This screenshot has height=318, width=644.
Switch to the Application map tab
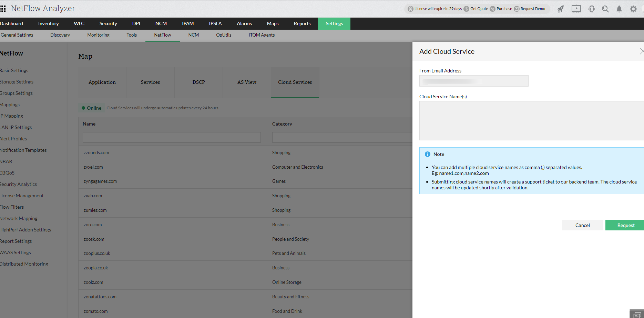point(102,82)
